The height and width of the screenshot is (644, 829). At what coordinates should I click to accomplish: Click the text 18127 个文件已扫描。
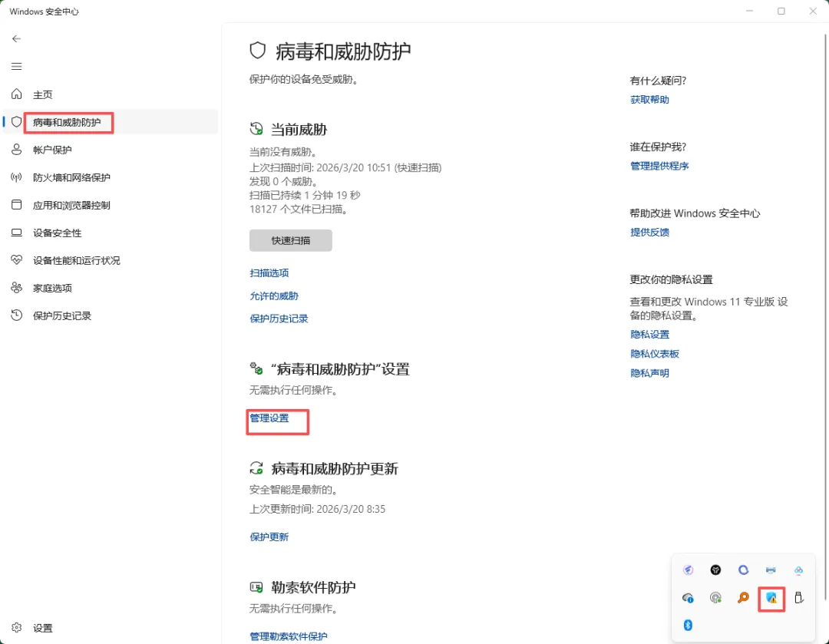(x=299, y=210)
